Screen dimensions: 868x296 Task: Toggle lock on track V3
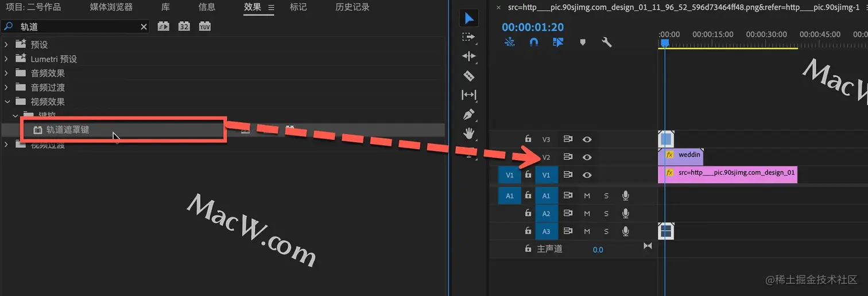(x=528, y=139)
